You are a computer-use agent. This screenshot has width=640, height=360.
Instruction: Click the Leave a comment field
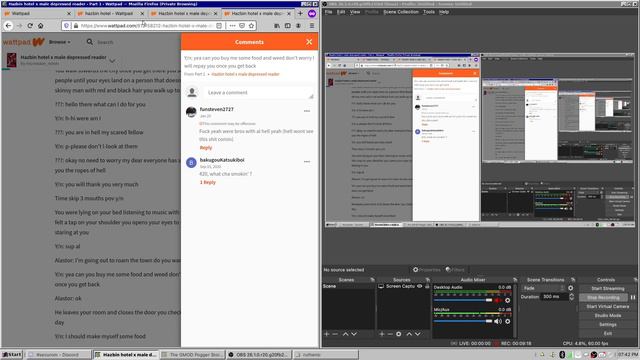pyautogui.click(x=258, y=93)
